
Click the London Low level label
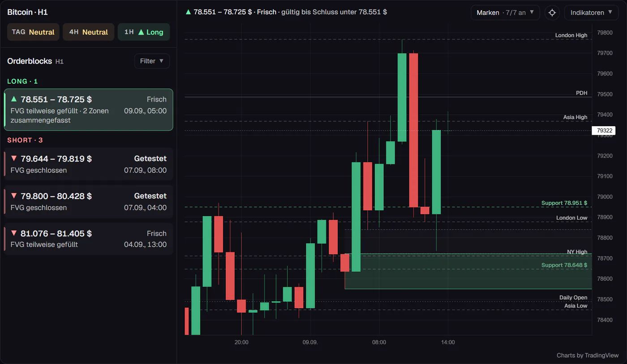click(x=572, y=218)
